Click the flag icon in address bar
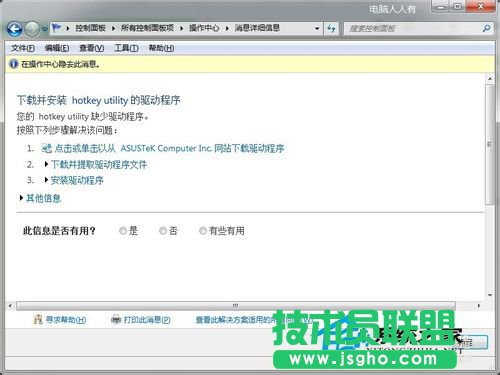The width and height of the screenshot is (500, 375). coord(56,28)
